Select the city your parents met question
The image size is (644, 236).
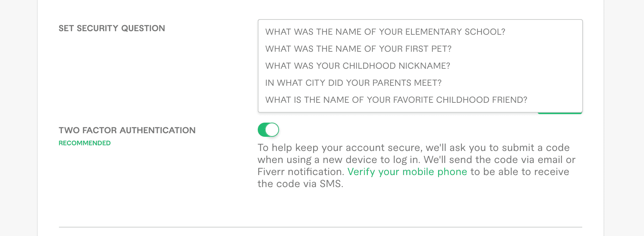[x=353, y=83]
